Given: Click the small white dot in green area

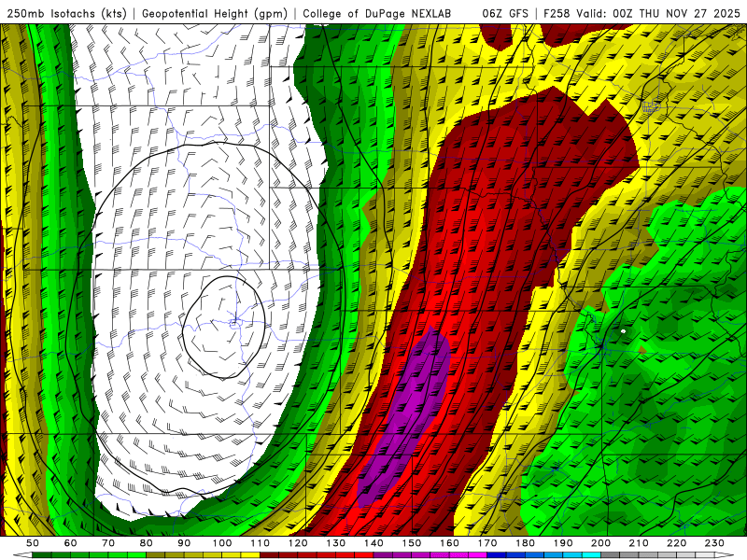Looking at the screenshot, I should (623, 331).
